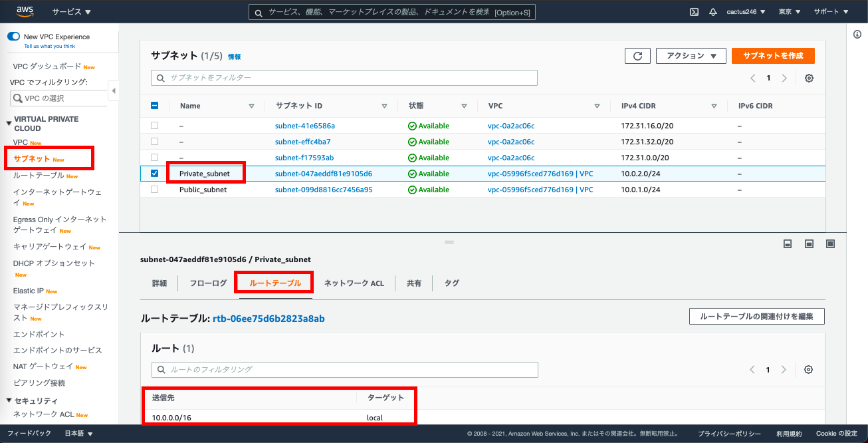The width and height of the screenshot is (868, 443).
Task: Select the ルートテーブル tab
Action: tap(274, 283)
